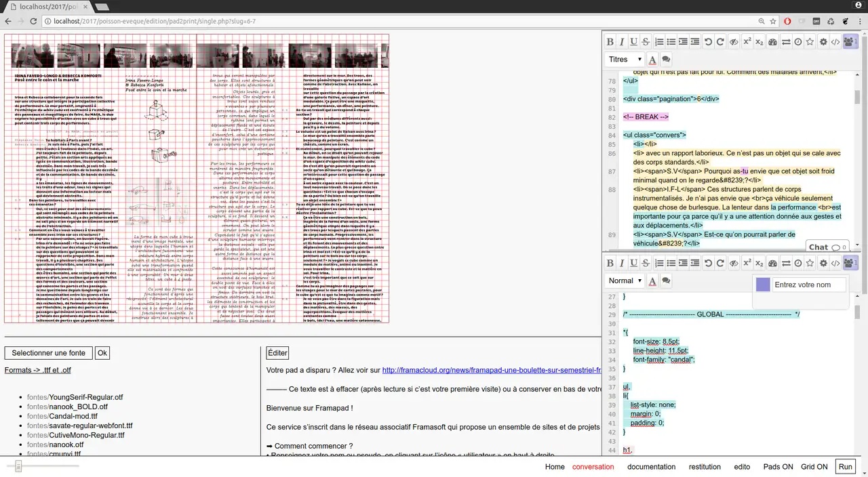
Task: Click superscript icon in the CSS pad
Action: pos(747,263)
